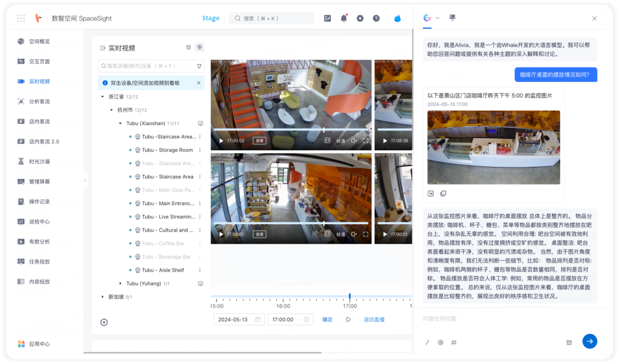Expand the Tubu (Yuhang) tree node

tap(120, 284)
